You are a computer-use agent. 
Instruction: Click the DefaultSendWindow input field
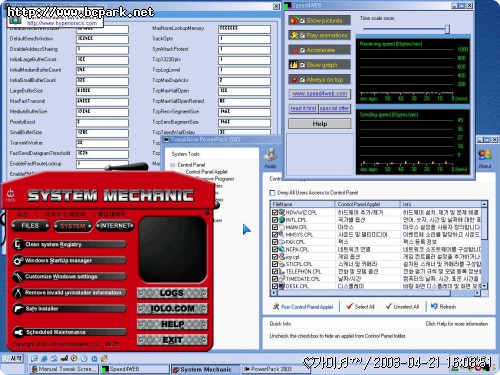102,39
